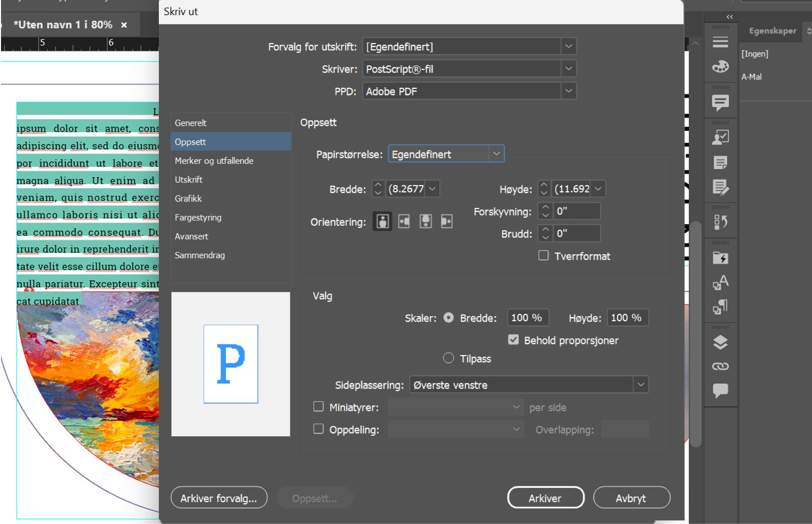This screenshot has height=524, width=812.
Task: Click the Høyde stepper arrows
Action: 544,189
